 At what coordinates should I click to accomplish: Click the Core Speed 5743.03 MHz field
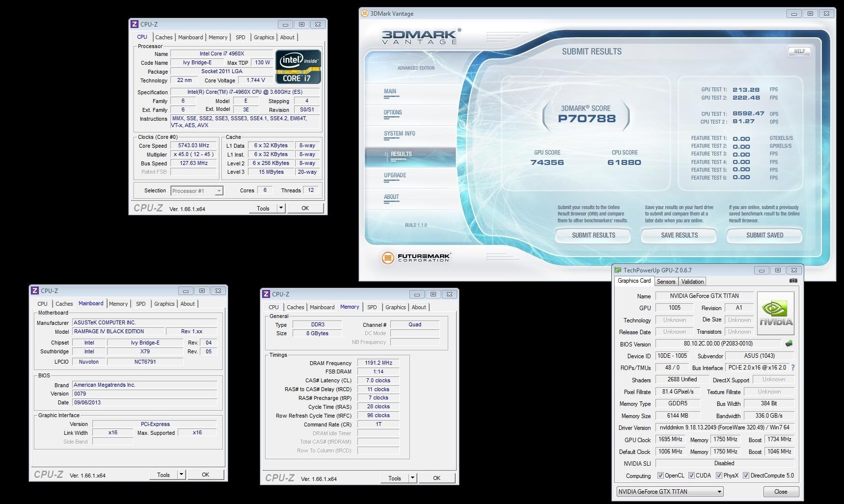(194, 146)
